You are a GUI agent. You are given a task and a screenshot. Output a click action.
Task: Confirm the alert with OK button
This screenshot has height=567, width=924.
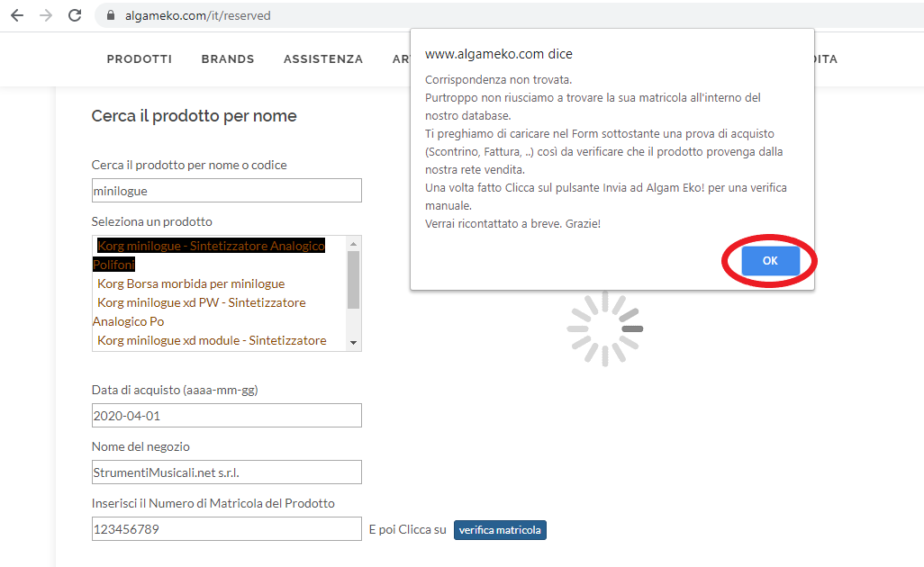point(770,261)
